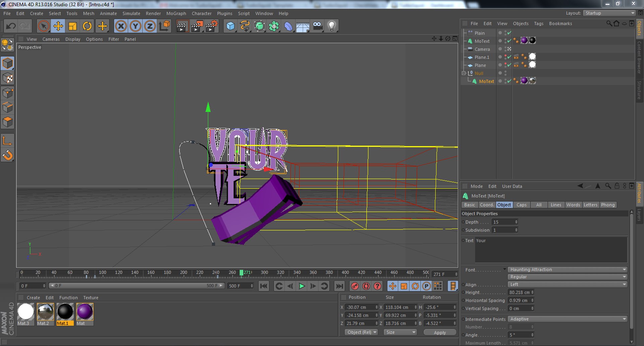
Task: Click the Render View clapperboard icon
Action: tap(182, 26)
